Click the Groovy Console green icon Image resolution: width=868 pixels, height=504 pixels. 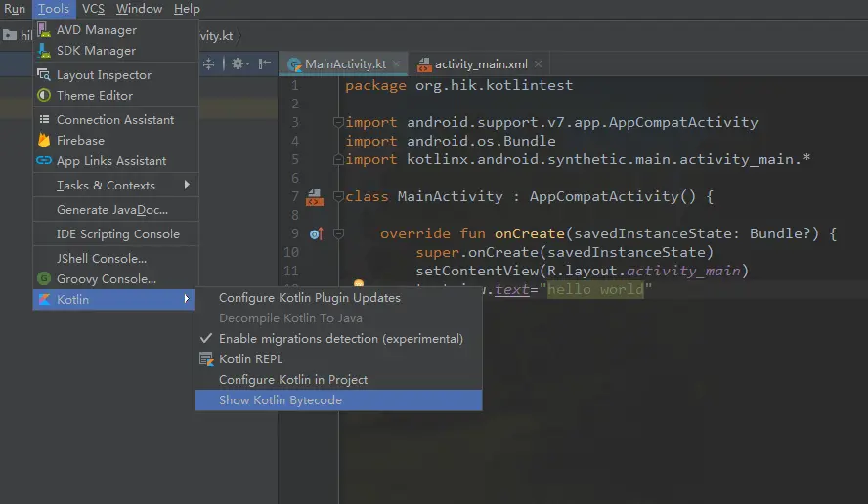(44, 278)
